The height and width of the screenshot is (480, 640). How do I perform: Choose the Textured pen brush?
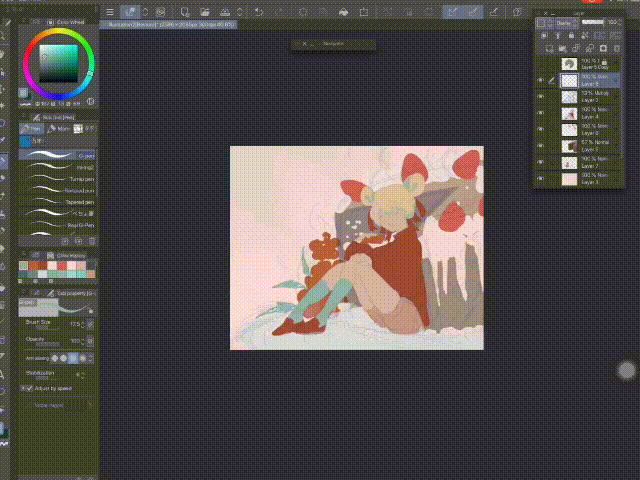click(58, 190)
